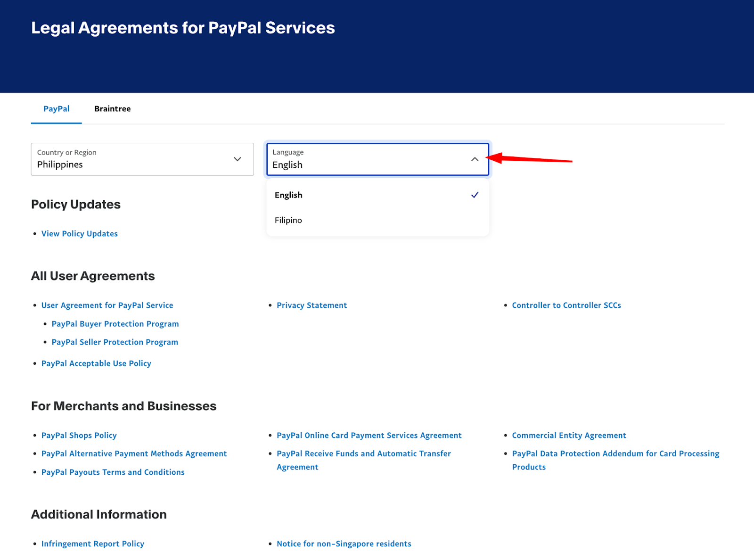This screenshot has width=754, height=560.
Task: Open PayPal Payouts Terms and Conditions
Action: click(113, 472)
